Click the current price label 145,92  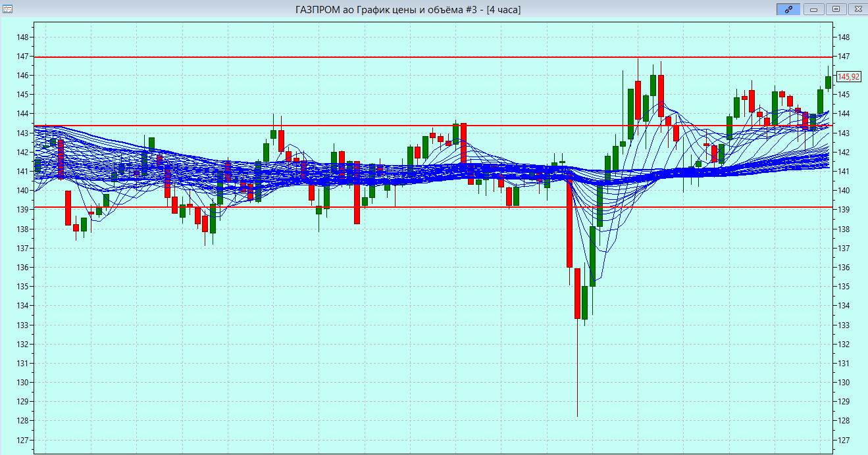click(x=848, y=77)
